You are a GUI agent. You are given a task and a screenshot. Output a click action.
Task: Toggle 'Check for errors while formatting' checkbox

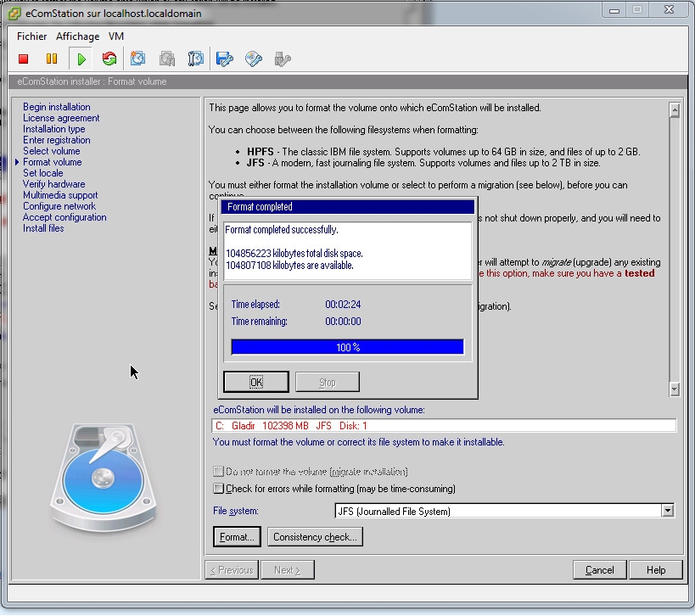(219, 489)
